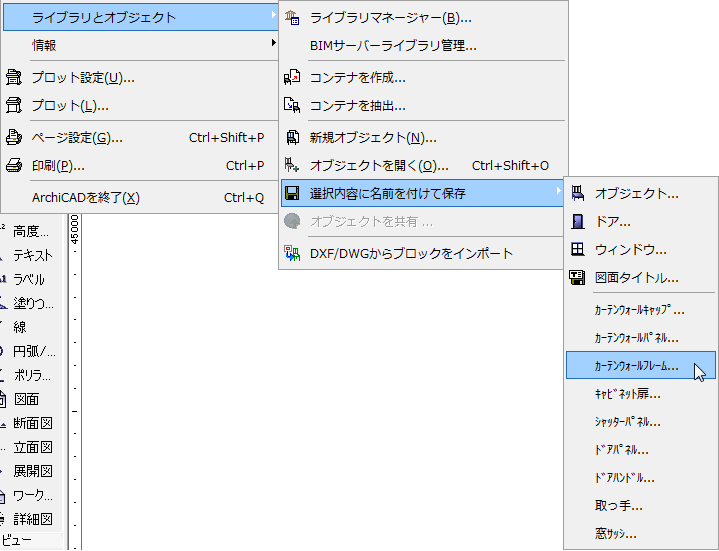Choose コンテナを作成...

pyautogui.click(x=422, y=77)
